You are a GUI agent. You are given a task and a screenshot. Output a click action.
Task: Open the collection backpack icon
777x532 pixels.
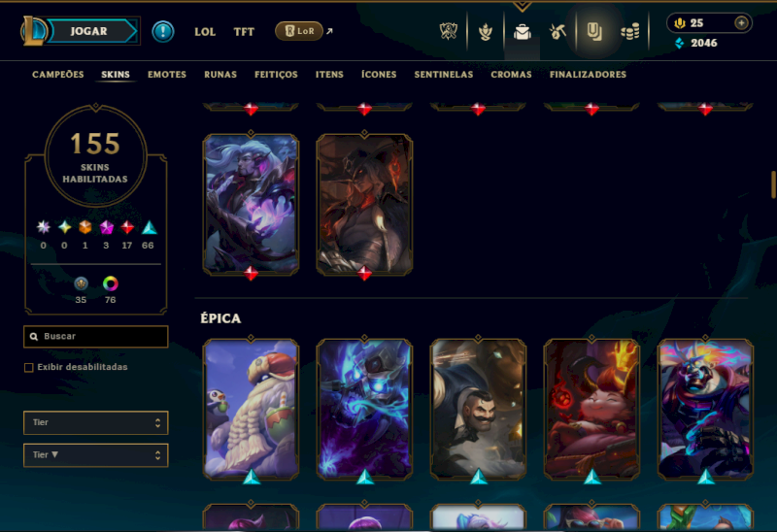pos(523,32)
